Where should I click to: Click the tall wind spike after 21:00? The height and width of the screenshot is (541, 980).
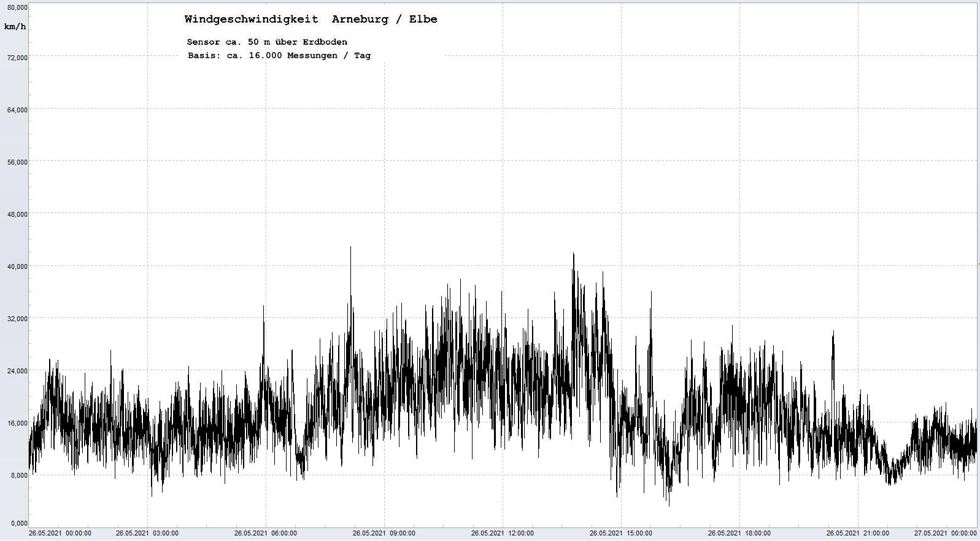click(833, 333)
